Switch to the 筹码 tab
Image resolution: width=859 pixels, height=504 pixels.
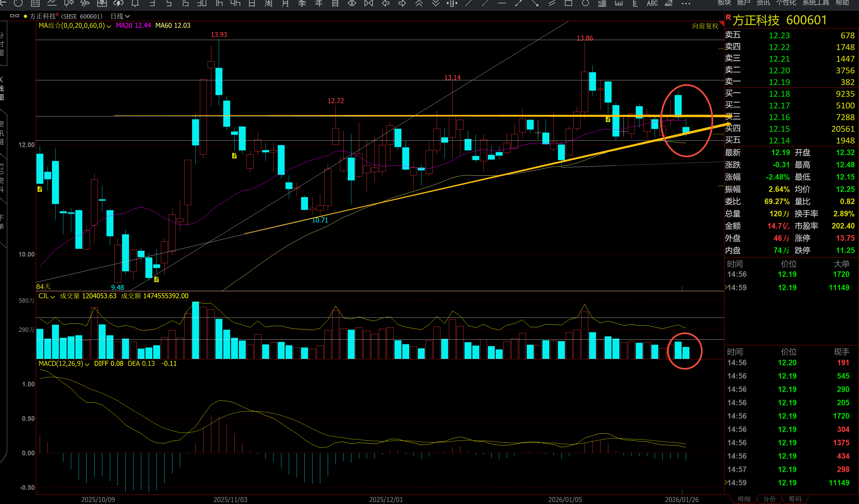pyautogui.click(x=795, y=499)
